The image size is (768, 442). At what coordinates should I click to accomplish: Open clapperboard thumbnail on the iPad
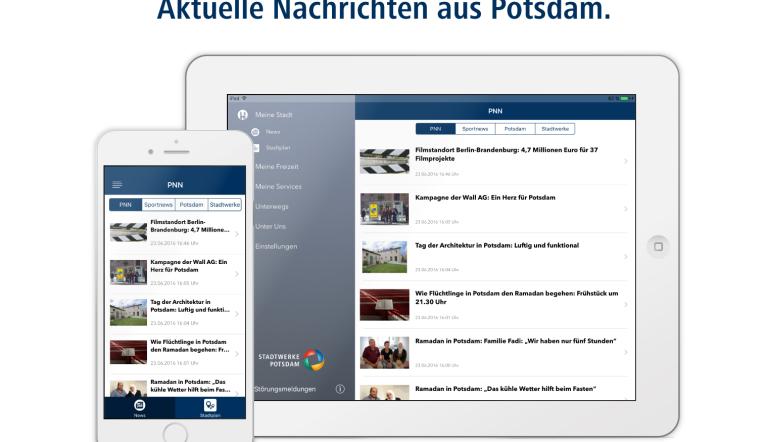point(384,161)
